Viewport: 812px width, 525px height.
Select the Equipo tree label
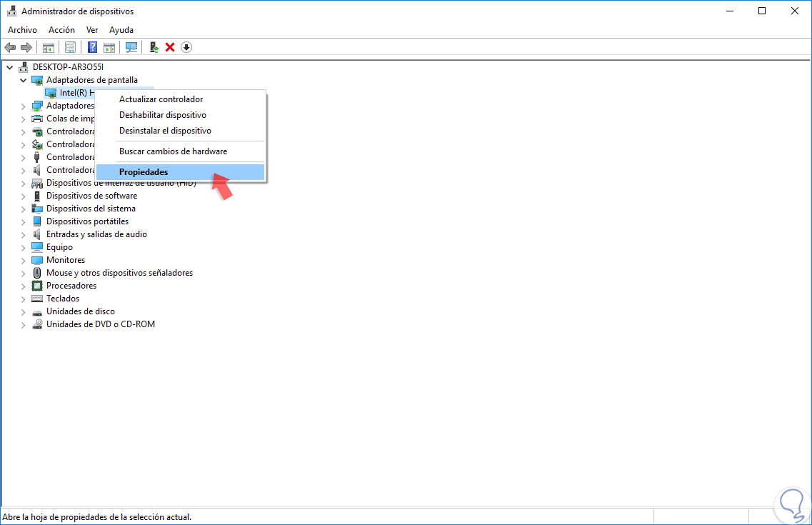tap(59, 247)
